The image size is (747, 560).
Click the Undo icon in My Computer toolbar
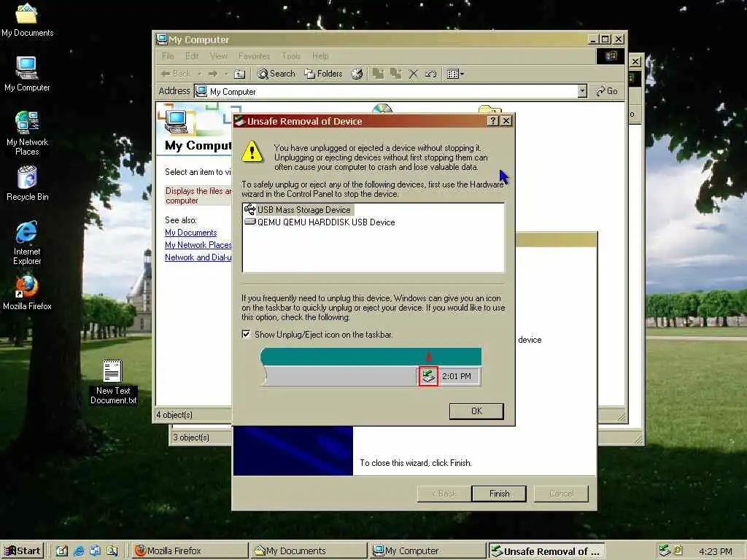(x=430, y=74)
